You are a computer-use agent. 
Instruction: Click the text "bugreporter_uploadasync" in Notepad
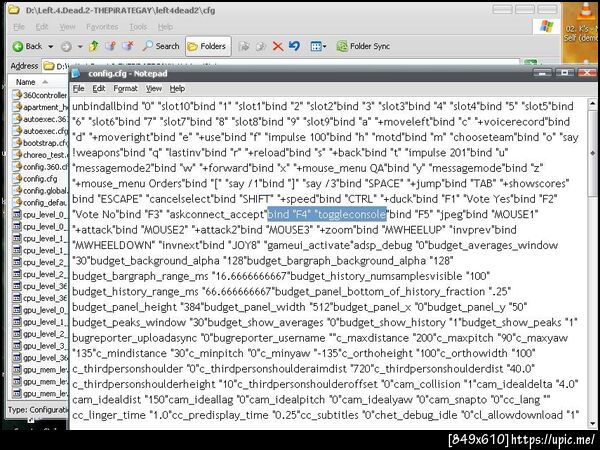click(134, 338)
